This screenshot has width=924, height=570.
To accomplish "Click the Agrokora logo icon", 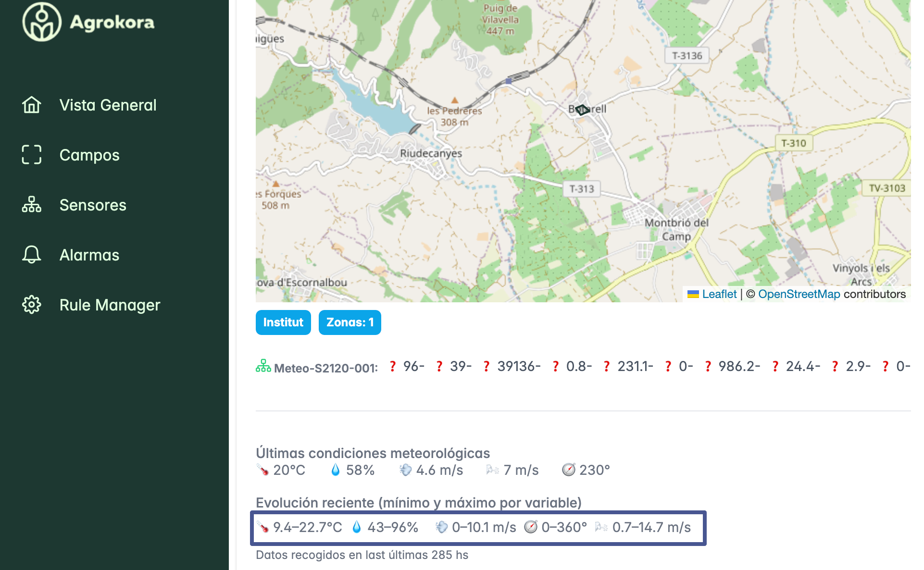I will click(42, 22).
